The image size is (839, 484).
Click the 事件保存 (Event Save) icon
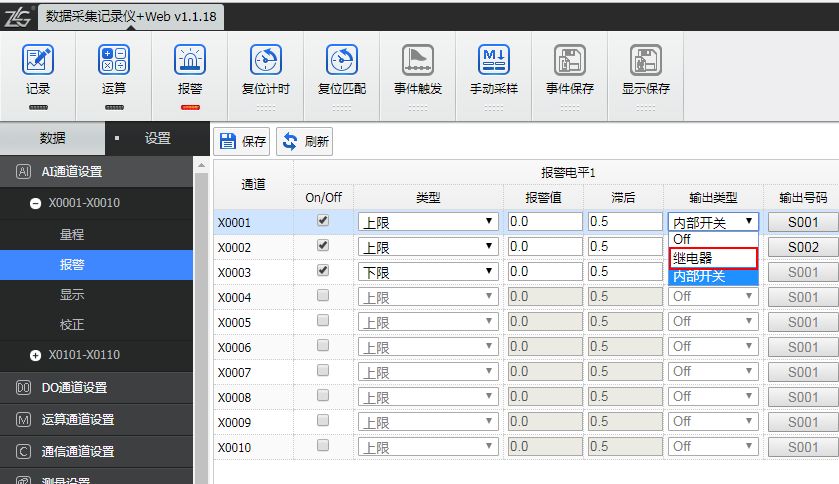pos(570,61)
